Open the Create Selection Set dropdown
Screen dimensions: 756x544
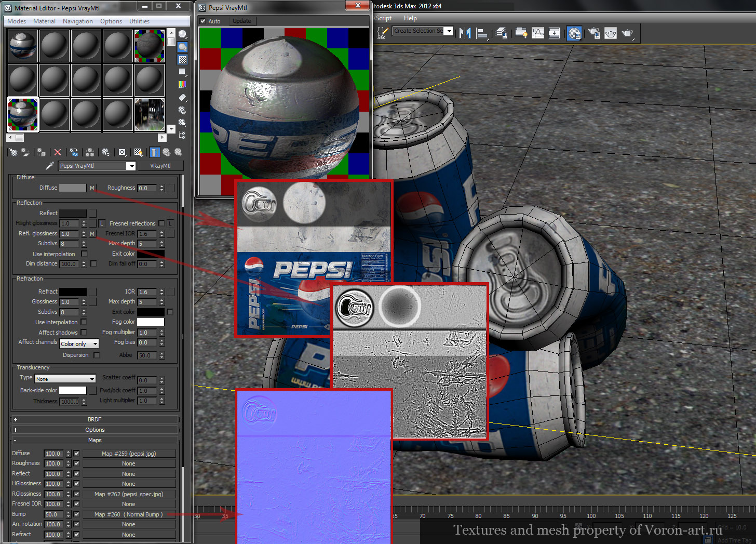pos(449,31)
